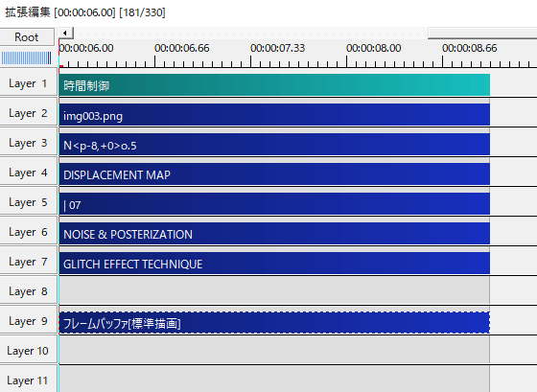Select the GLITCH EFFECT TECHNIQUE object
Image resolution: width=537 pixels, height=392 pixels.
(x=274, y=264)
